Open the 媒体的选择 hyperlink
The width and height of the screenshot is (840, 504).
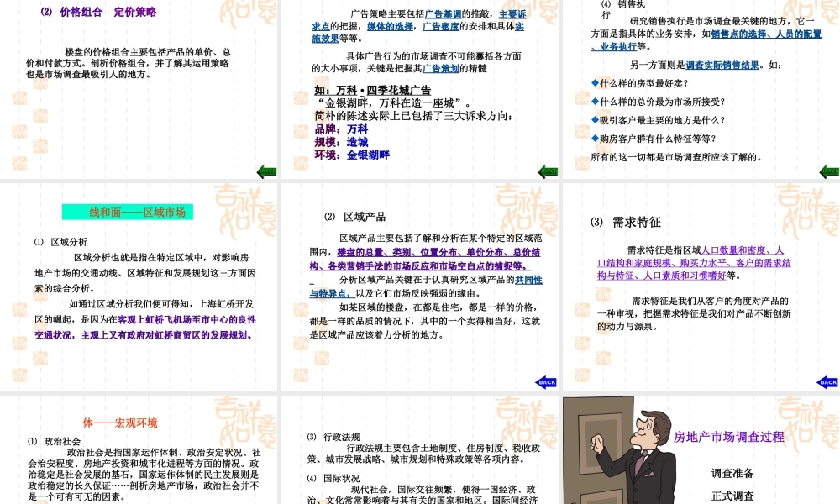point(390,26)
